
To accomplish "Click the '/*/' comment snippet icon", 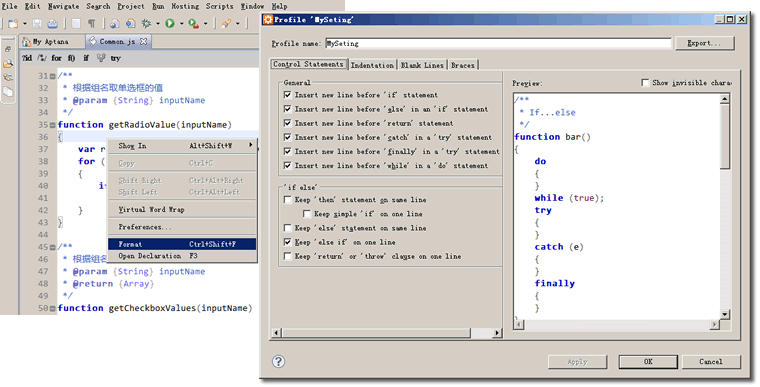I will [x=42, y=58].
